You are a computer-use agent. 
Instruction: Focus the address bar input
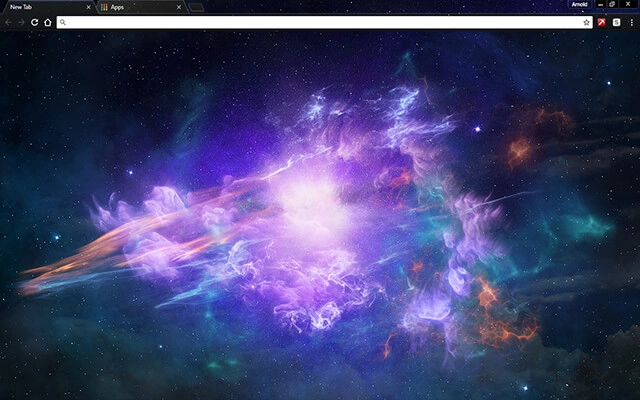324,22
